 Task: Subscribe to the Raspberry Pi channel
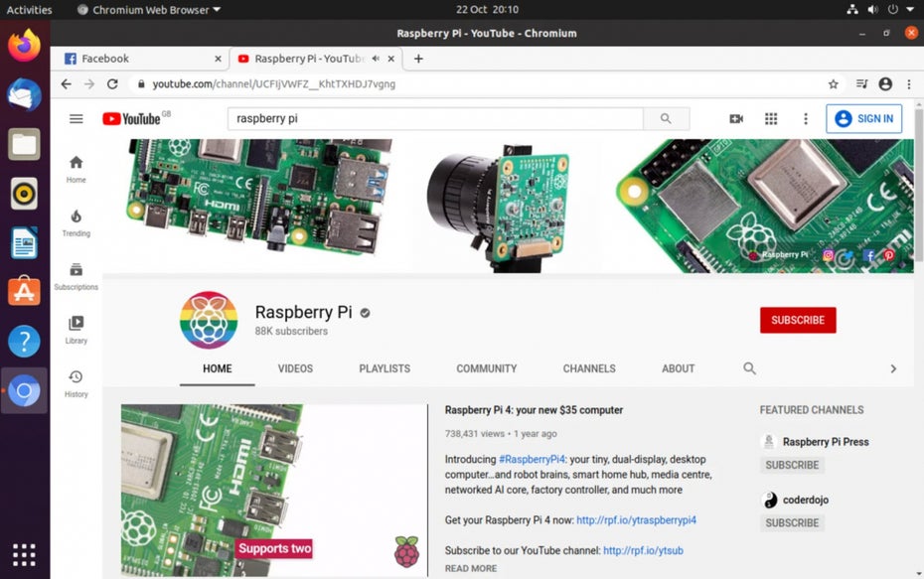pyautogui.click(x=798, y=320)
